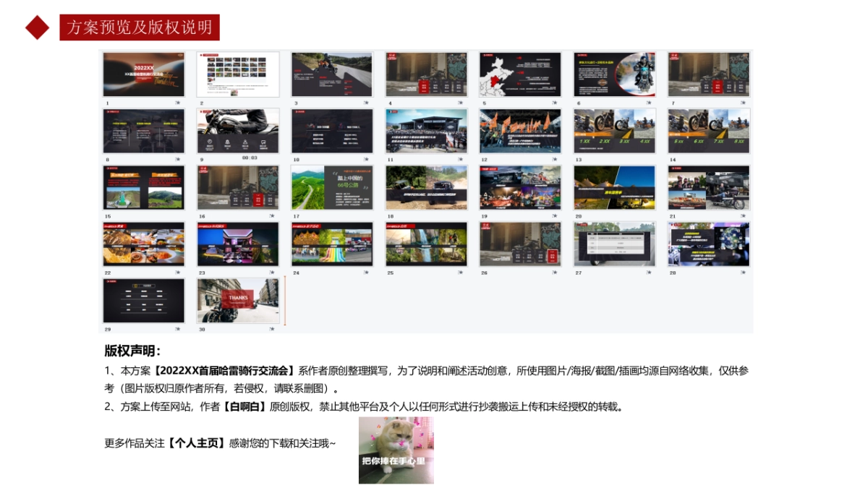Screen dimensions: 868x488
Task: Open the green road slide 17 thumbnail
Action: (331, 187)
